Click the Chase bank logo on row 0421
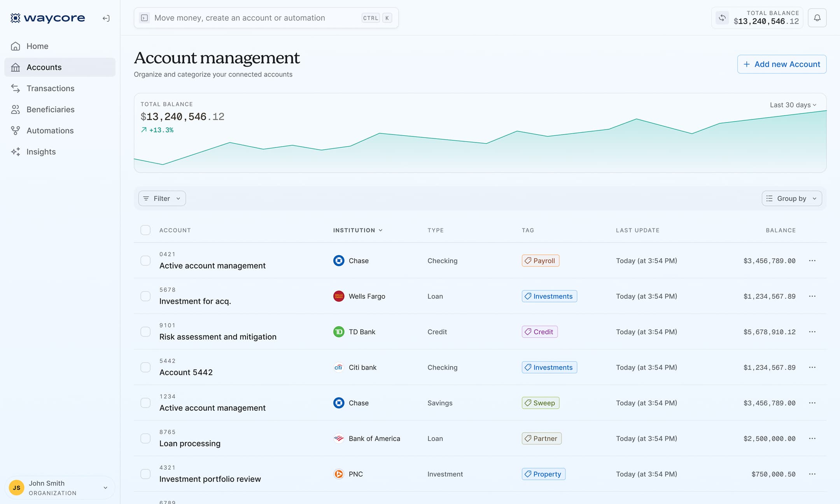Viewport: 840px width, 504px height. pos(339,261)
